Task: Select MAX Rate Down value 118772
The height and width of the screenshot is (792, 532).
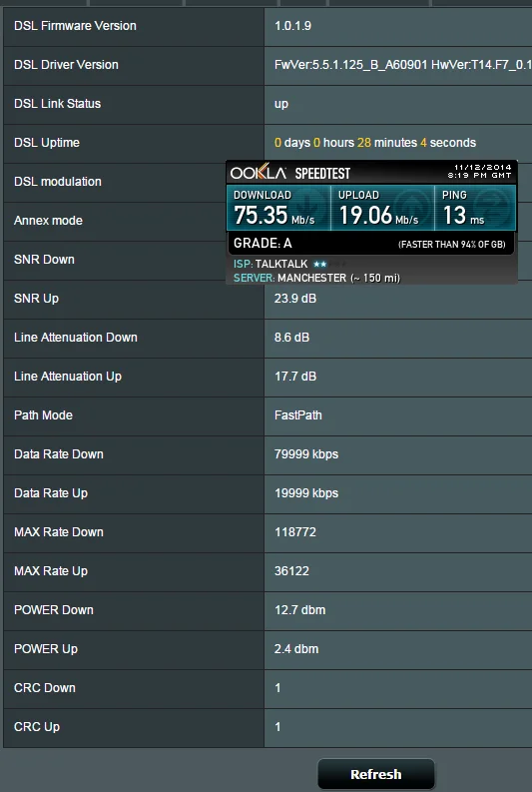Action: 295,532
